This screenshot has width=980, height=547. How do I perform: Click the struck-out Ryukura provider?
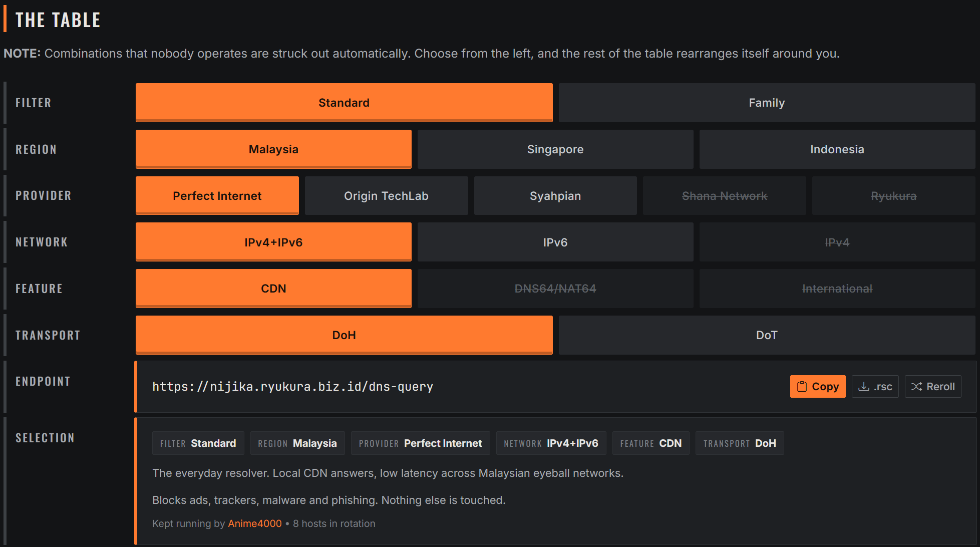(x=894, y=196)
